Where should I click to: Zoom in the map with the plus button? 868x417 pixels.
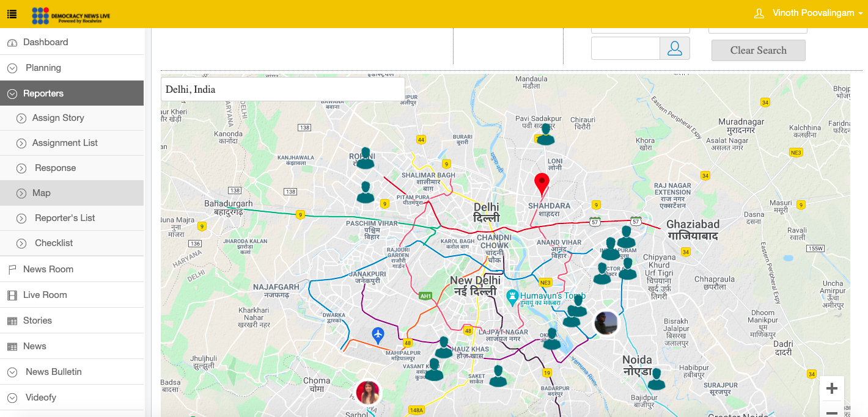click(832, 388)
